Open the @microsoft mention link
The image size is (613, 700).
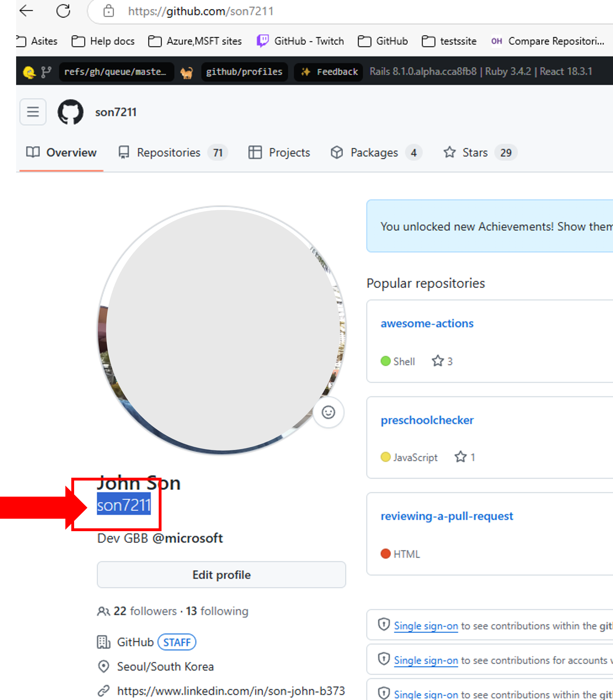tap(188, 538)
